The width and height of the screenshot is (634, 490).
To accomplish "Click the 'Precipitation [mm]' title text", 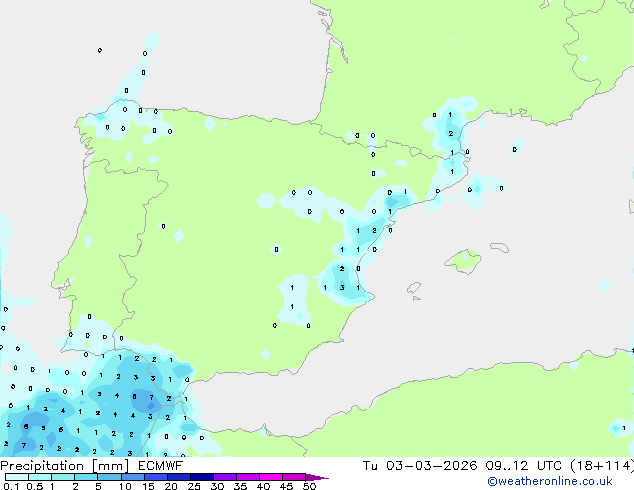I will tap(65, 466).
